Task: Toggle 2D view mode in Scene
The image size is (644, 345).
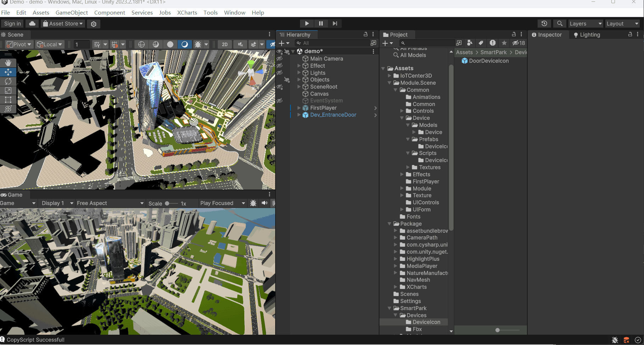Action: [x=224, y=44]
